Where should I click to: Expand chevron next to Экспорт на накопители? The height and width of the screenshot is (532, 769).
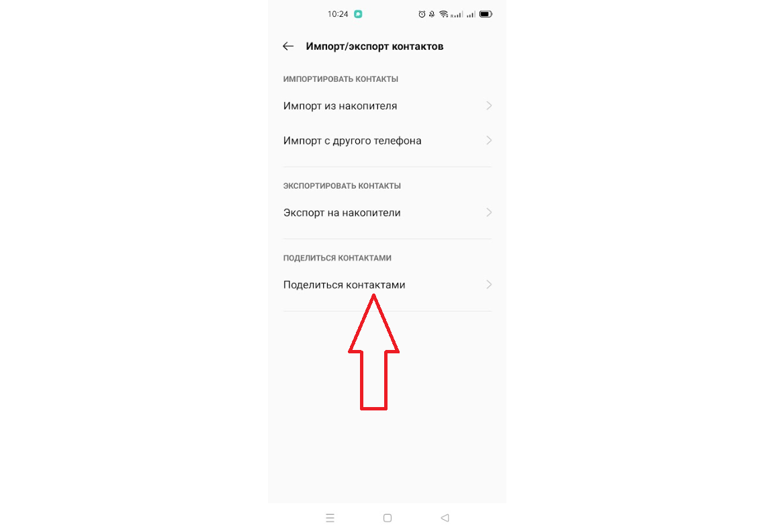(x=489, y=213)
